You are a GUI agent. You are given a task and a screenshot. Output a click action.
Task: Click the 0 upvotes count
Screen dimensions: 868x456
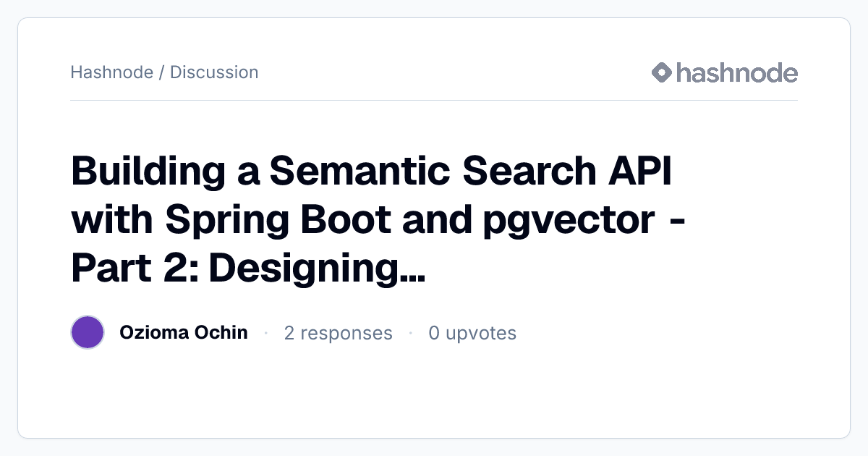coord(472,333)
